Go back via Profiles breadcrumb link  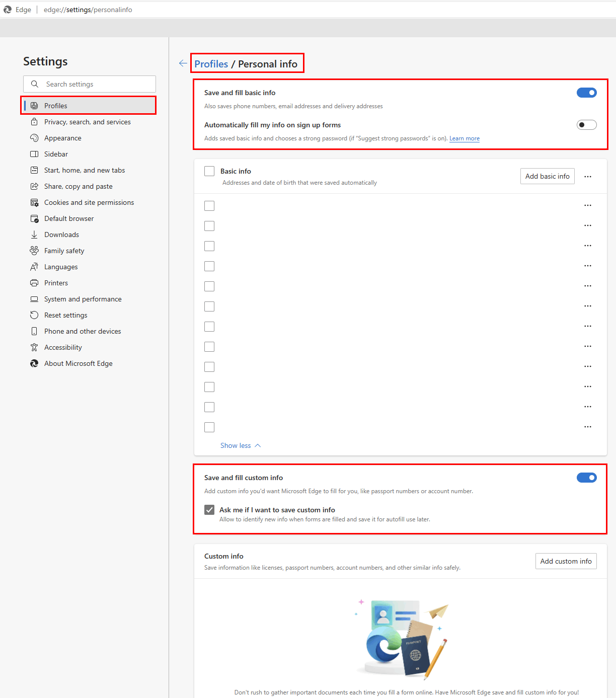coord(211,64)
